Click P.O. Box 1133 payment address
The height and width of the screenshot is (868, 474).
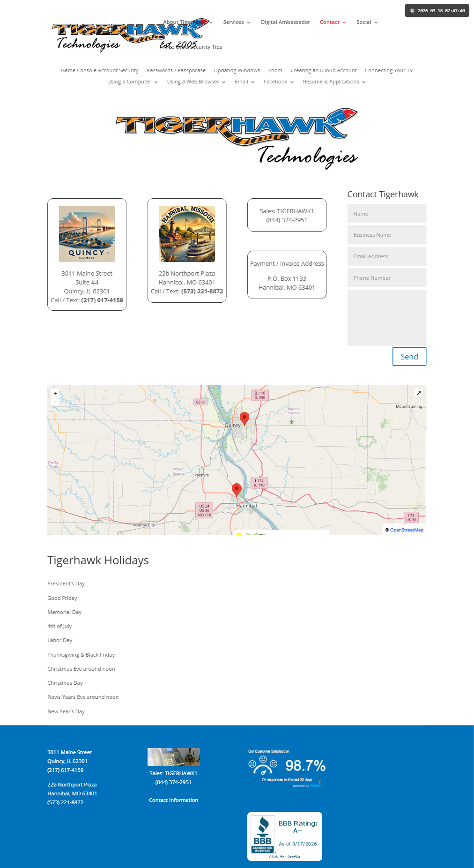click(x=287, y=278)
